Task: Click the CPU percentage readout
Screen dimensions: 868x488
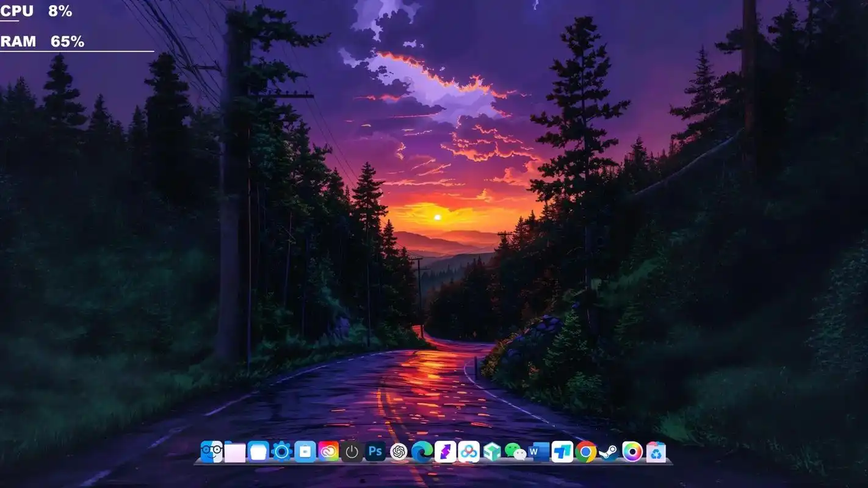Action: tap(61, 10)
